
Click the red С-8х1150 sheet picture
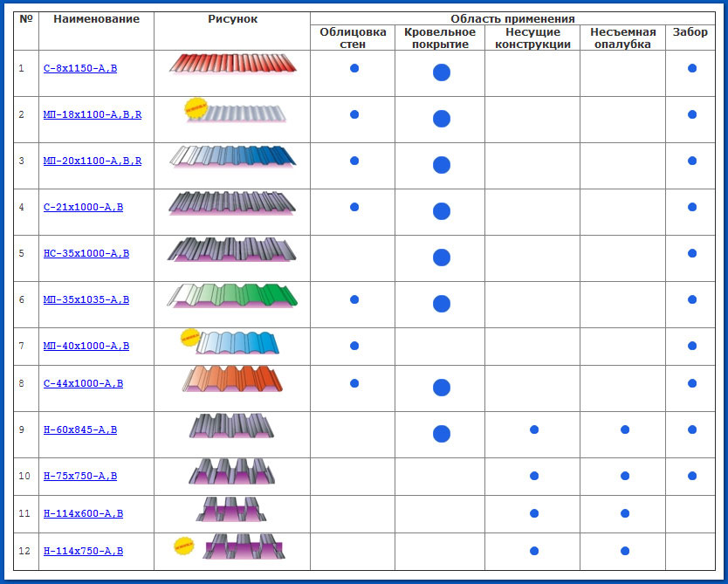(x=232, y=64)
